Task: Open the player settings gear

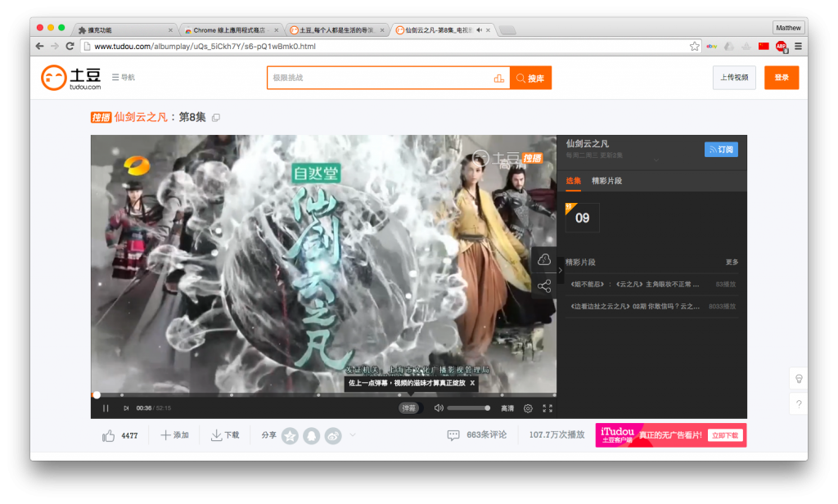Action: coord(528,408)
